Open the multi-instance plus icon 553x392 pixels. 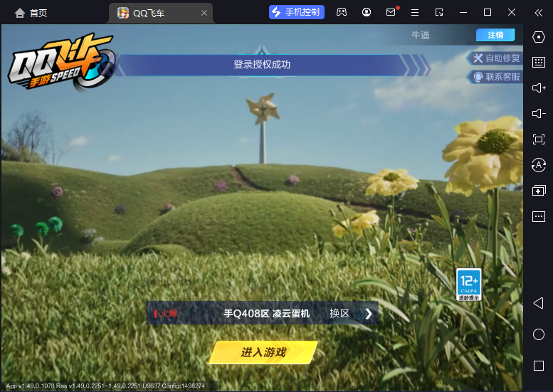point(539,191)
